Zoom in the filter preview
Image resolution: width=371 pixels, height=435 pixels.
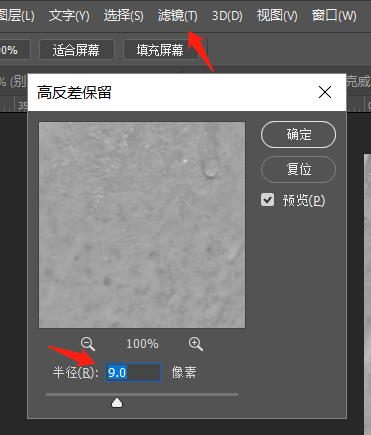point(196,344)
